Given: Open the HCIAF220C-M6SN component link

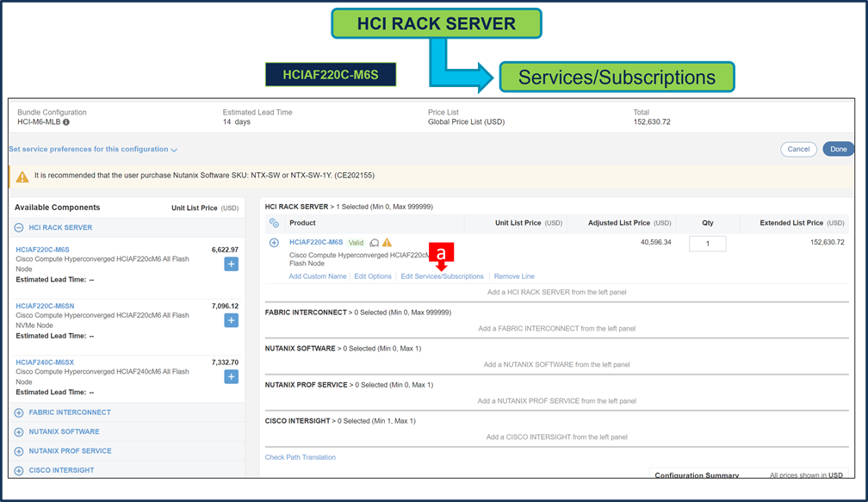Looking at the screenshot, I should point(45,306).
